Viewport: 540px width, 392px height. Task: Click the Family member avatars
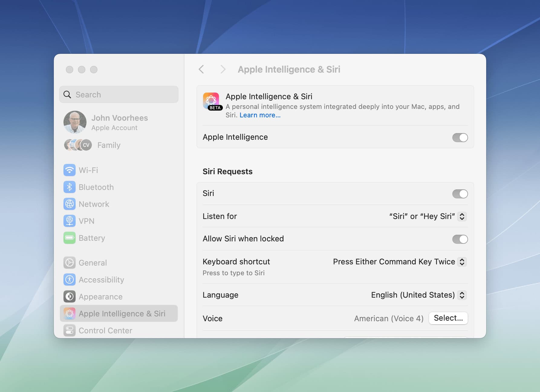[x=78, y=145]
